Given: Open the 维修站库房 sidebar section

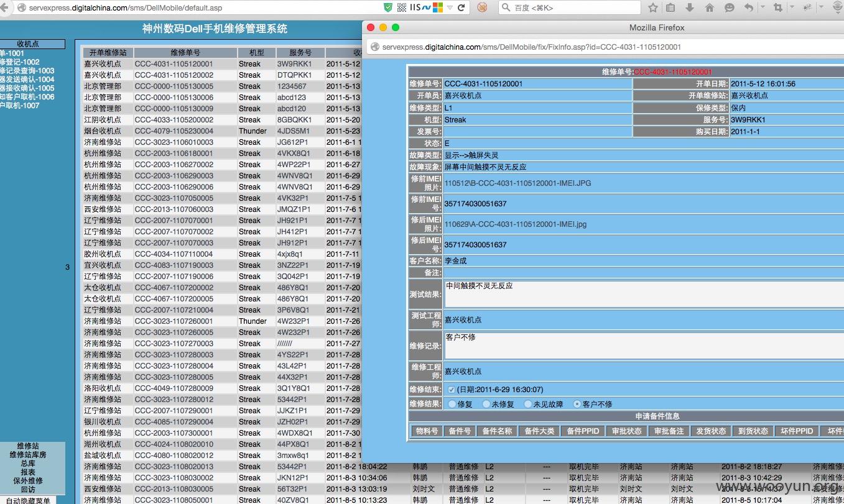Looking at the screenshot, I should pyautogui.click(x=28, y=455).
